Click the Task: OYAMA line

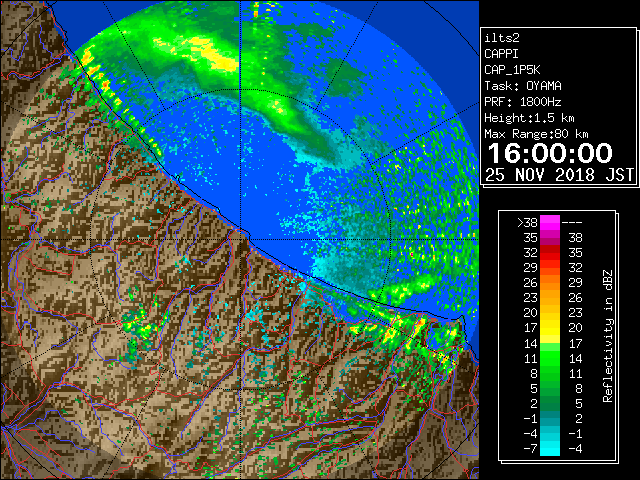click(523, 86)
